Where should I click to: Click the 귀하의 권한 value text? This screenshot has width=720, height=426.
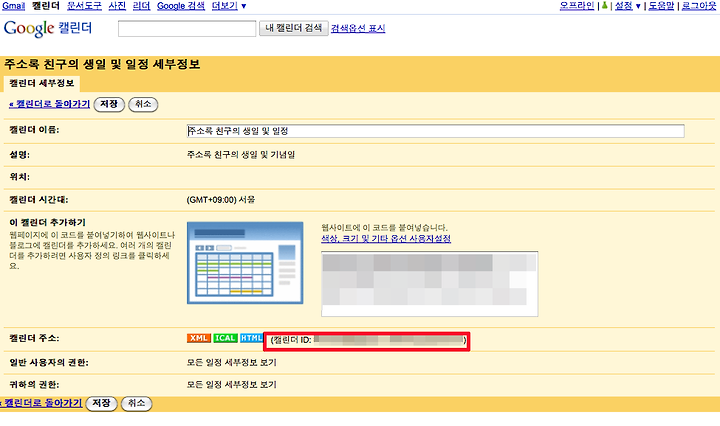(231, 385)
